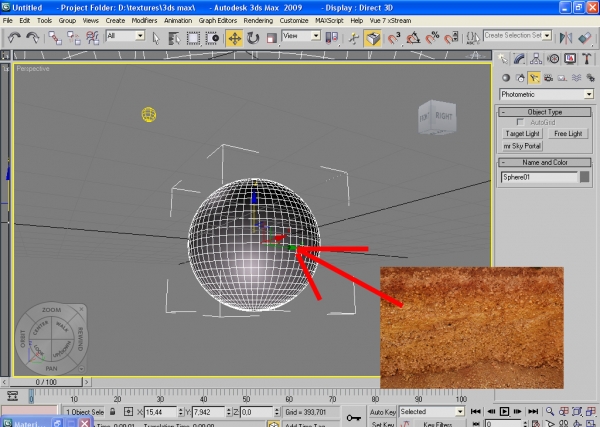Activate Select and Rotate tool
The height and width of the screenshot is (427, 600).
(253, 38)
